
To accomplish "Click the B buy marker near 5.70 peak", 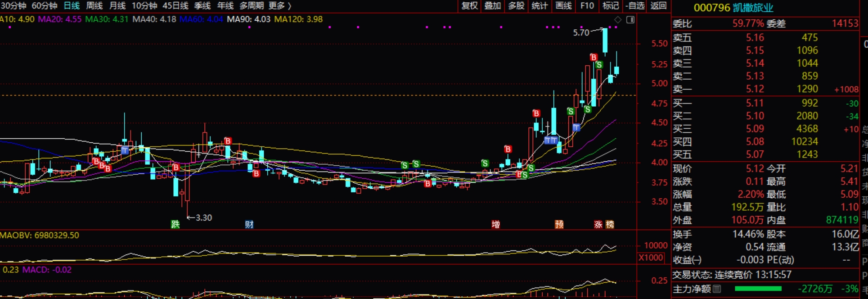I will pyautogui.click(x=594, y=57).
